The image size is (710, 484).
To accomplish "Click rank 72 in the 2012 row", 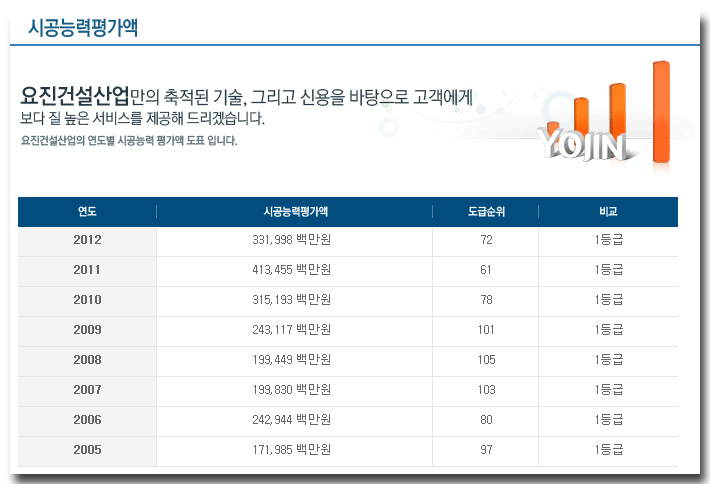I will pos(486,240).
